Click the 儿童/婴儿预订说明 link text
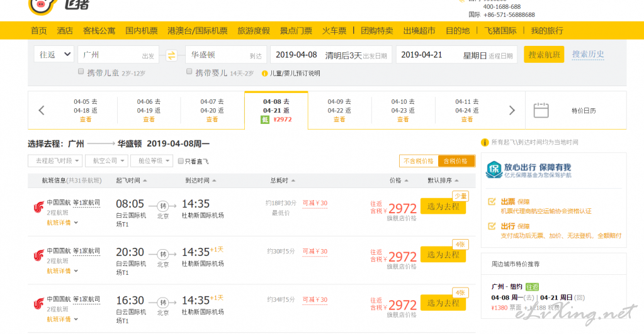The height and width of the screenshot is (334, 644). pyautogui.click(x=295, y=74)
